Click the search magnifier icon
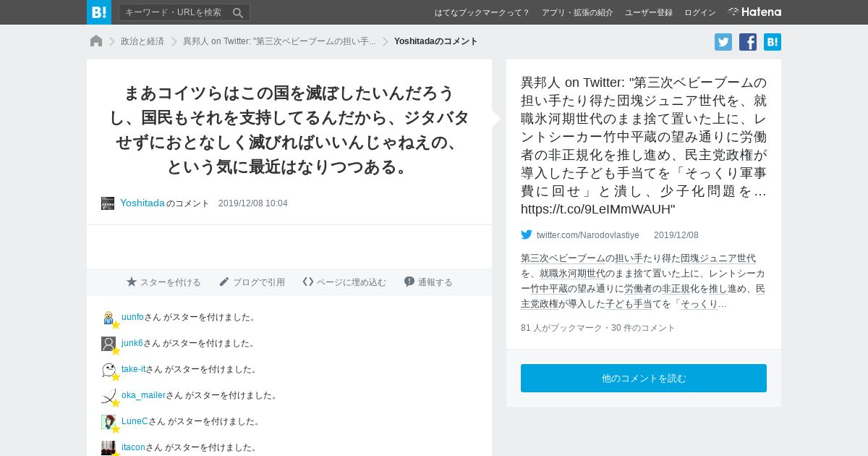The image size is (868, 456). pos(238,12)
